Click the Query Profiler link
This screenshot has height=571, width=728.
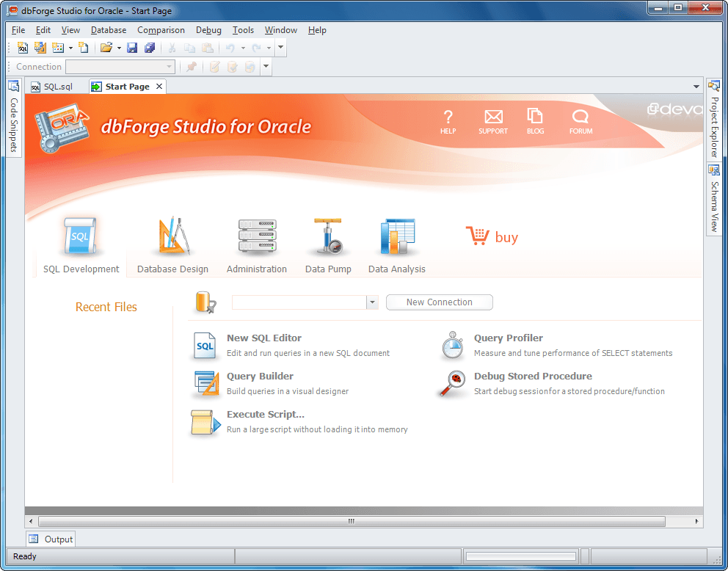(509, 338)
